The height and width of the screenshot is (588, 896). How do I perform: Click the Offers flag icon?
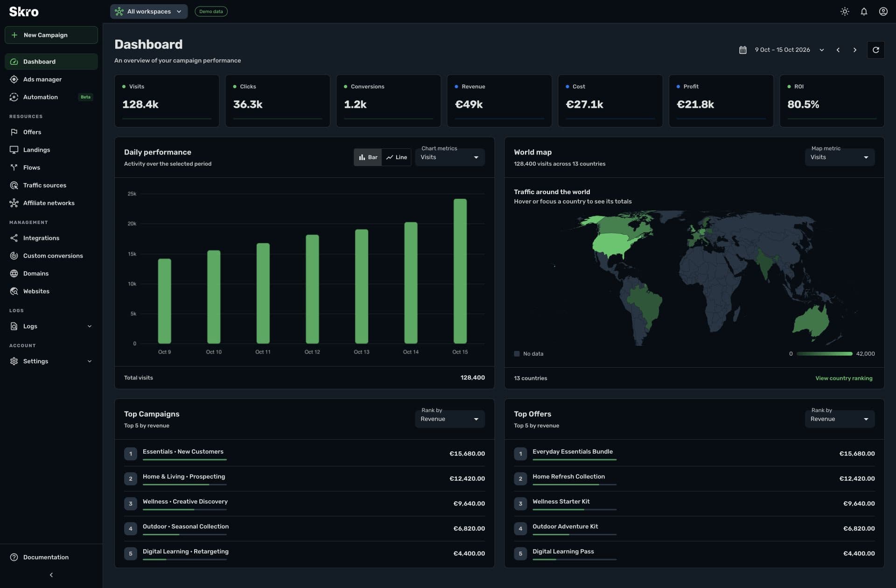(14, 132)
